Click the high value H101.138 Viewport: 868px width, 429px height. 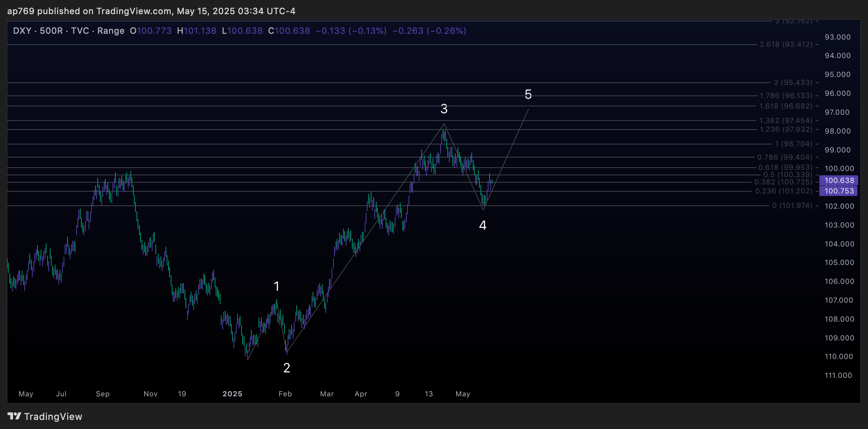196,31
